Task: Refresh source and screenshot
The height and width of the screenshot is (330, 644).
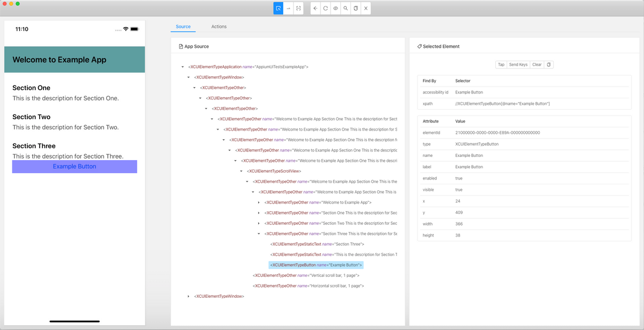Action: [325, 9]
